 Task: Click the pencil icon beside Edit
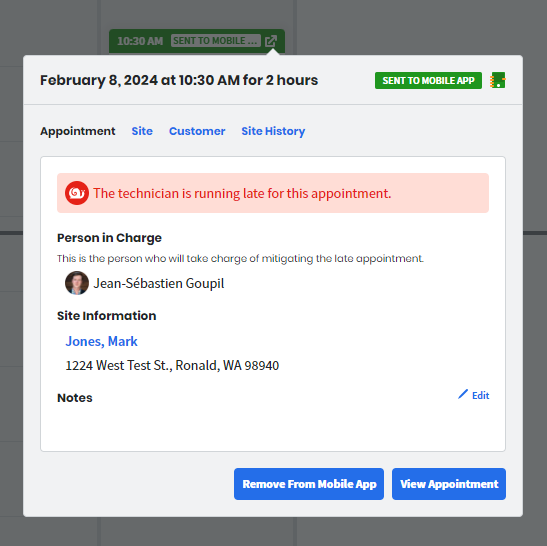click(x=463, y=394)
